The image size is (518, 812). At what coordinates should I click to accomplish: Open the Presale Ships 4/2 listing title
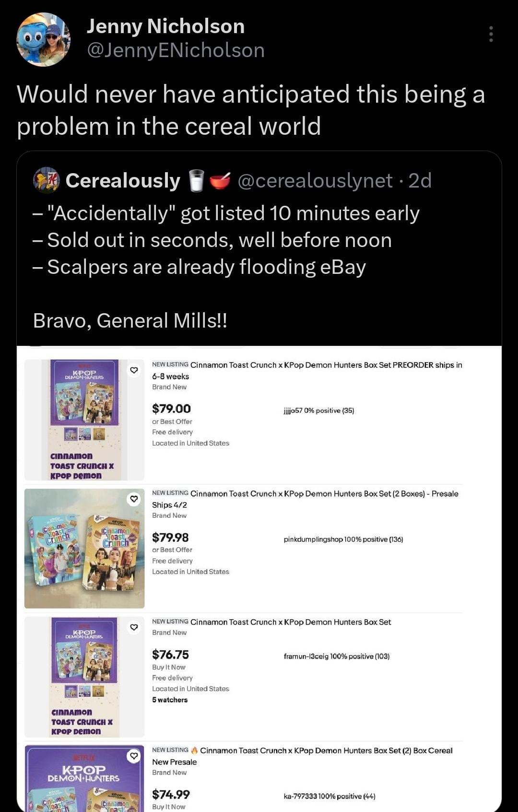[305, 499]
